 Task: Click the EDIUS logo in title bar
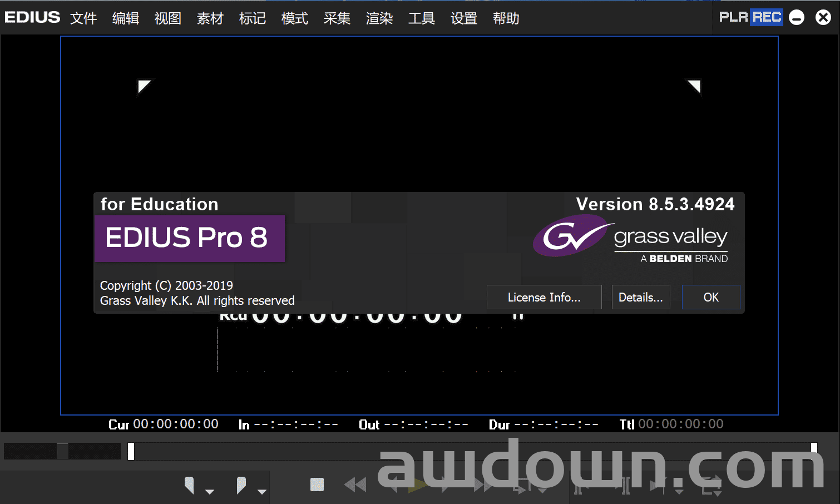tap(32, 17)
